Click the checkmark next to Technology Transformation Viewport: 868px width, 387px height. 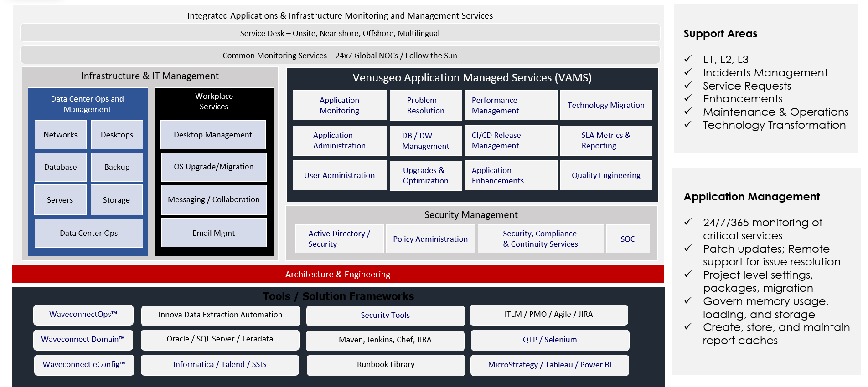(688, 124)
